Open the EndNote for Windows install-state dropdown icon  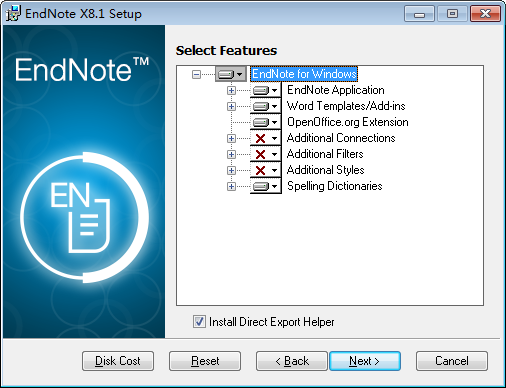[x=231, y=74]
